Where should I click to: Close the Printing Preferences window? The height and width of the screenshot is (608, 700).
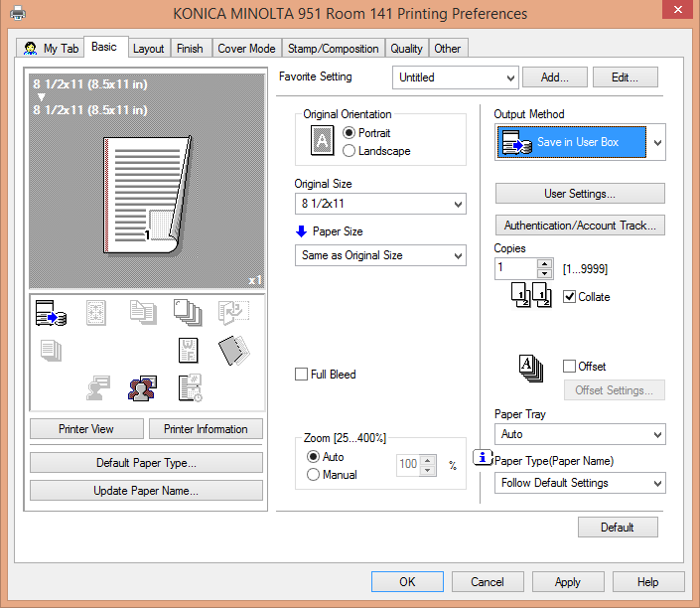tap(678, 9)
